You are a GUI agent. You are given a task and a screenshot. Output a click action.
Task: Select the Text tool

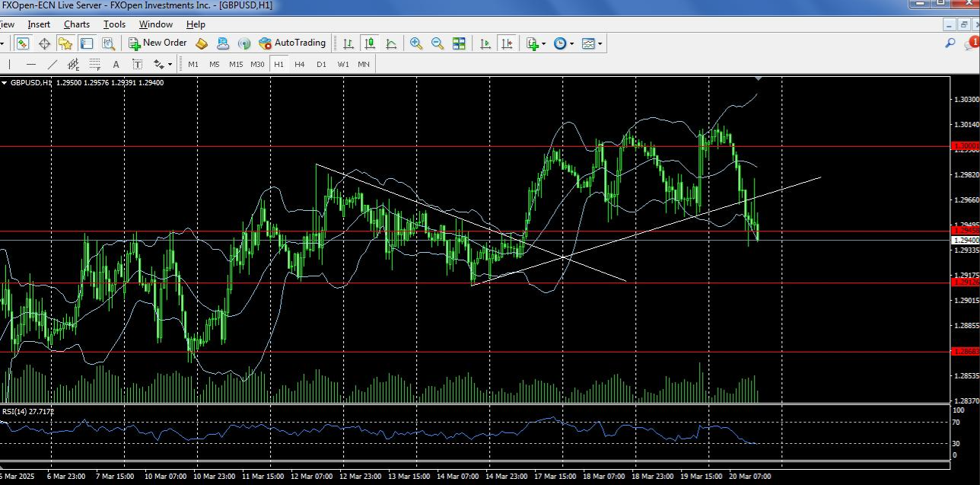click(x=116, y=64)
